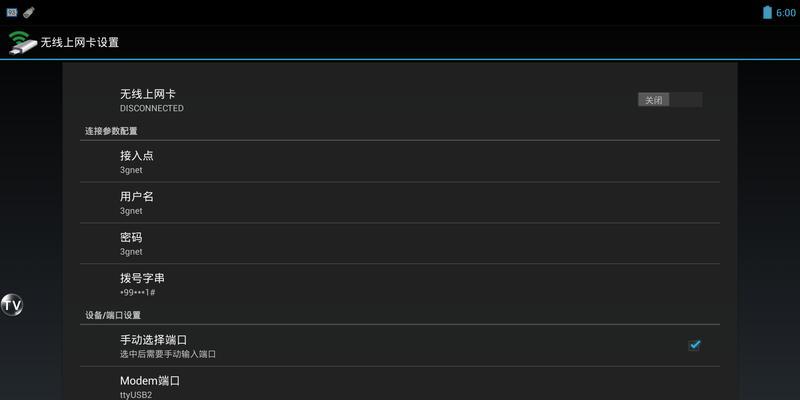The width and height of the screenshot is (800, 400).
Task: Open the 密码 password setting
Action: pyautogui.click(x=399, y=243)
